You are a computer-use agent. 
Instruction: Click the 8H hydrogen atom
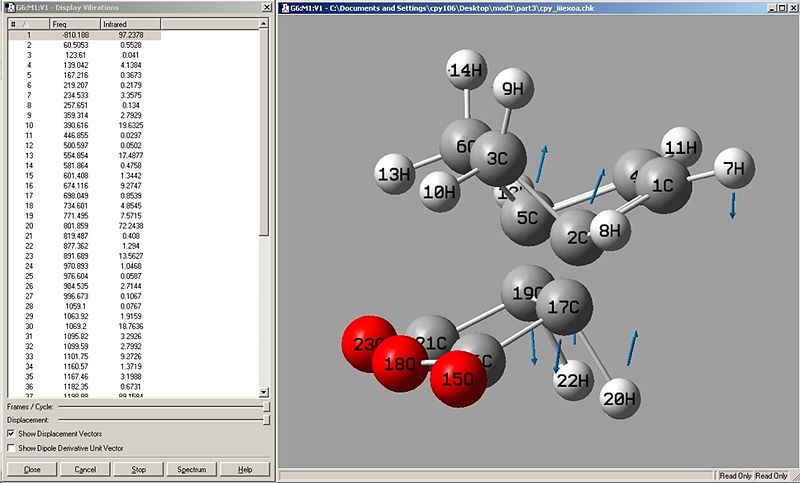(610, 230)
